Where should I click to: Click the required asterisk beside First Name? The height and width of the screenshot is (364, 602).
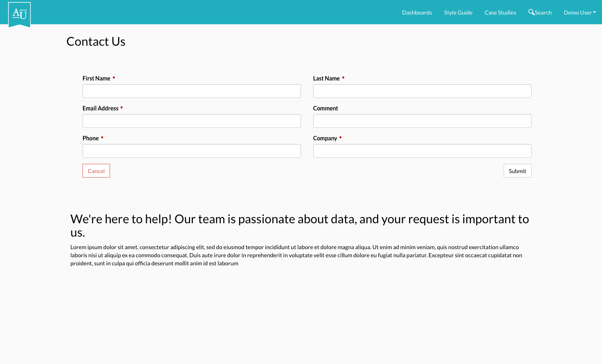[113, 77]
